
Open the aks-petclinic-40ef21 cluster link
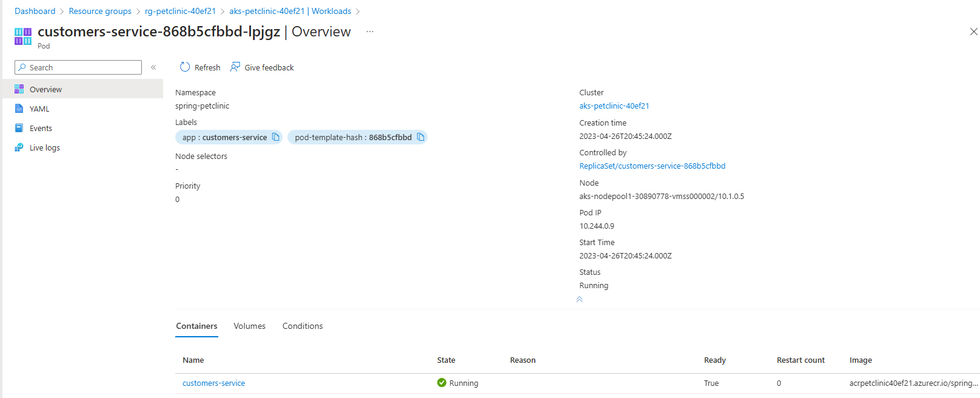click(x=614, y=106)
